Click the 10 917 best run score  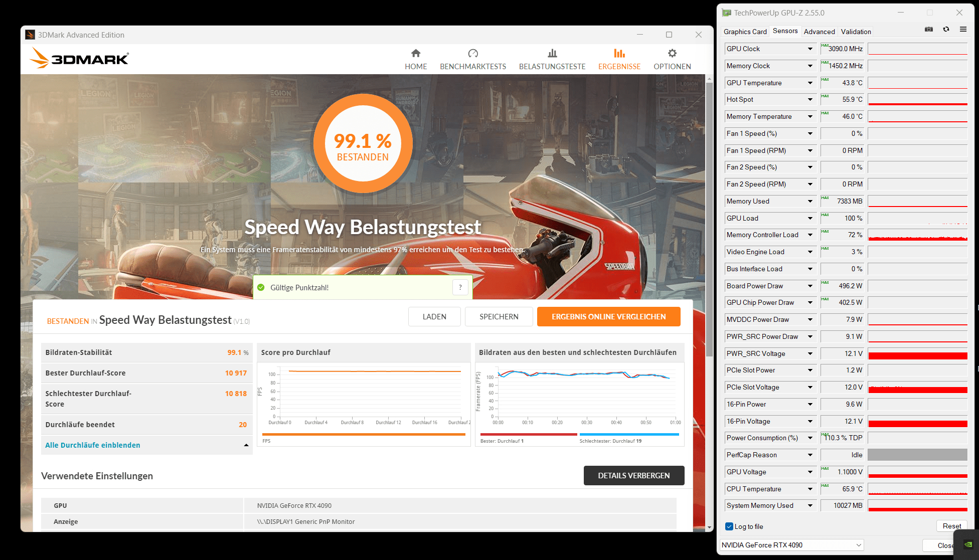coord(236,373)
